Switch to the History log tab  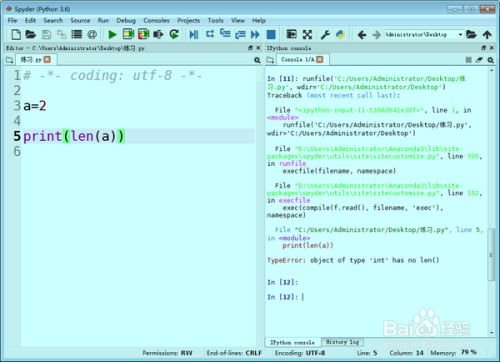click(x=342, y=342)
